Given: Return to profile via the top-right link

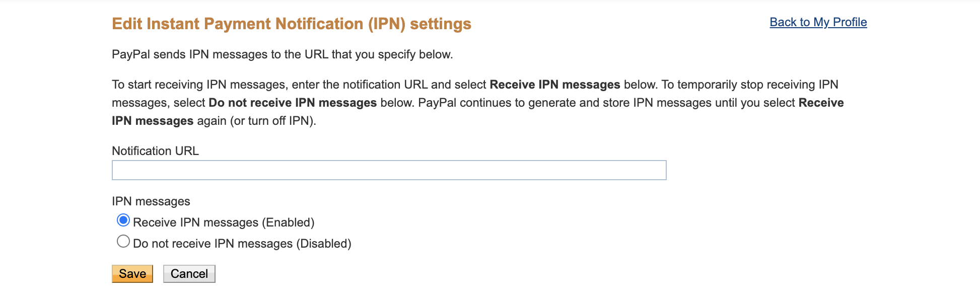Looking at the screenshot, I should point(818,22).
